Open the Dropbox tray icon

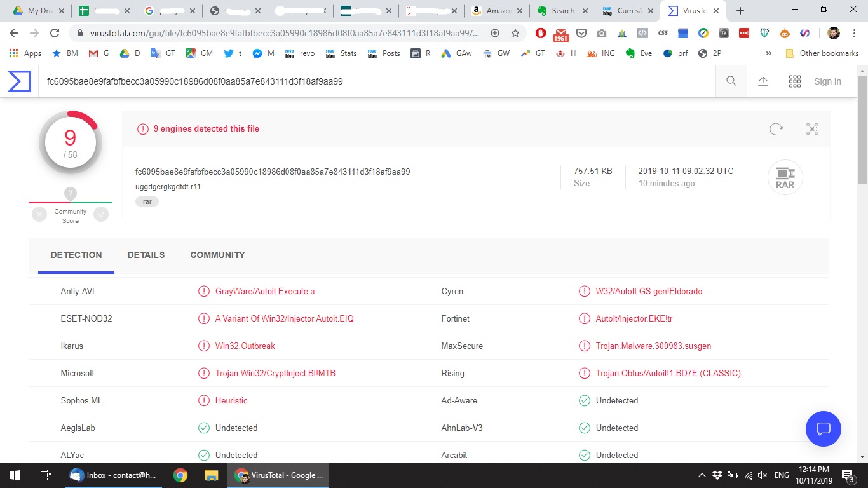click(x=717, y=475)
